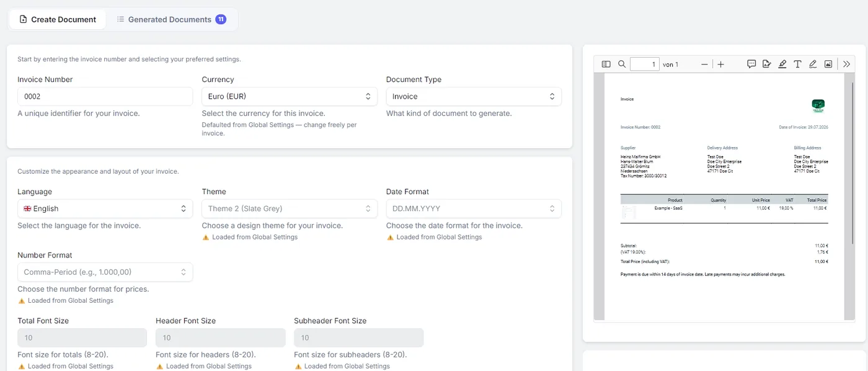This screenshot has width=868, height=371.
Task: Click the payment terms note in preview
Action: click(703, 274)
